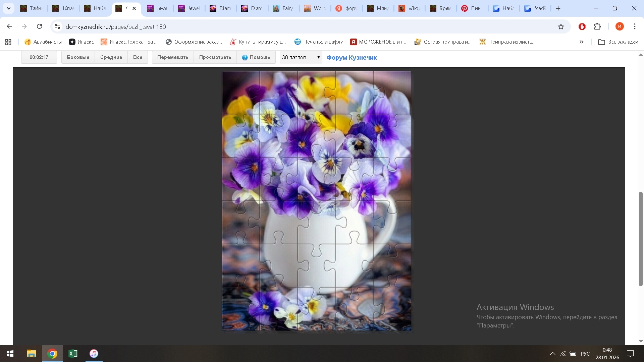Click the Просмотреть preview button

[215, 57]
